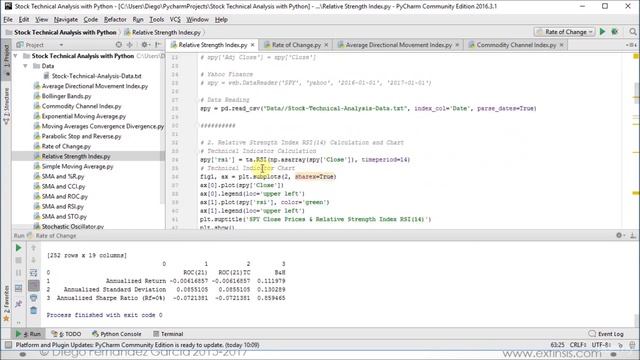The width and height of the screenshot is (640, 360).
Task: Select SMA and CCI.py file
Action: (63, 186)
